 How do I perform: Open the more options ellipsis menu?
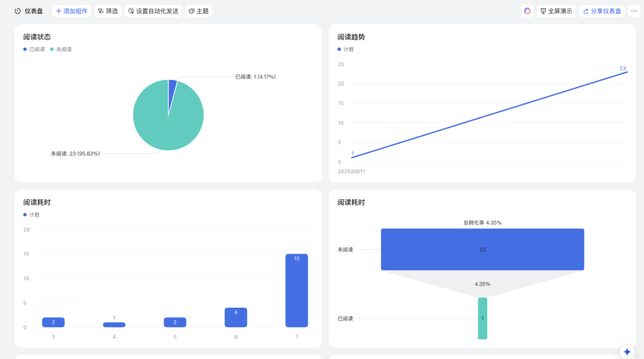(633, 11)
